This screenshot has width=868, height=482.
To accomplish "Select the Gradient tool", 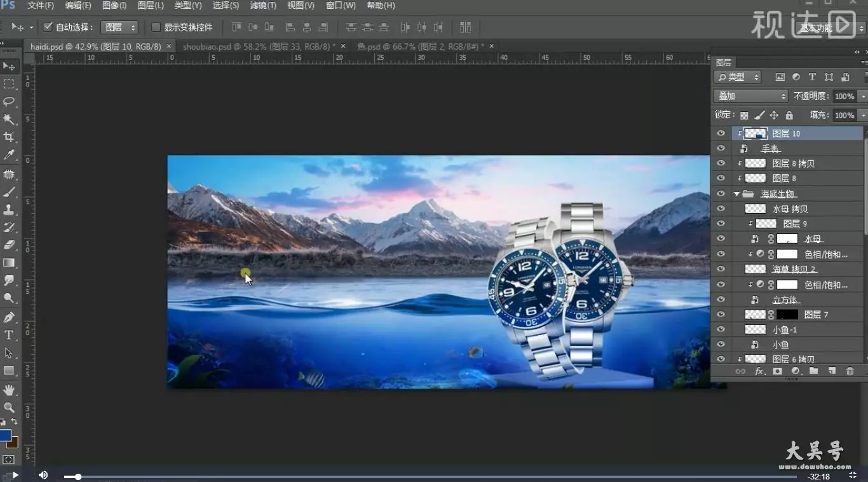I will [x=9, y=263].
